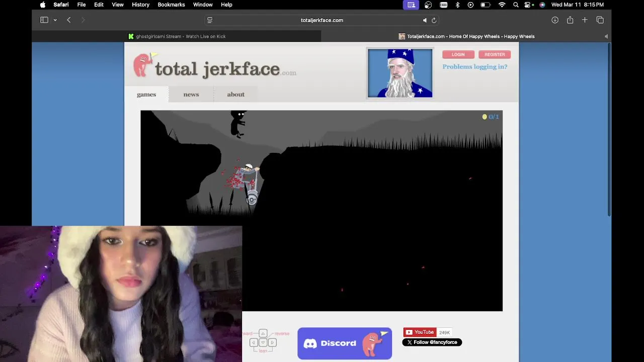Click the Follow @fancyforce button
The image size is (644, 362).
click(x=432, y=342)
